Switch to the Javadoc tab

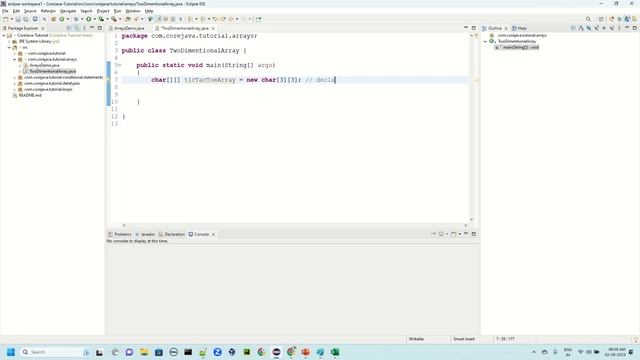145,234
